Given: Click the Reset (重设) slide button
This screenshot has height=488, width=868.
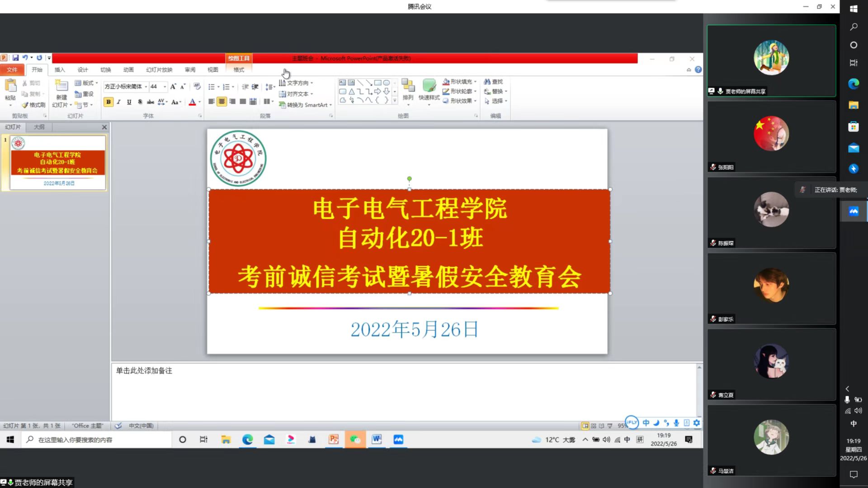Looking at the screenshot, I should pyautogui.click(x=84, y=94).
